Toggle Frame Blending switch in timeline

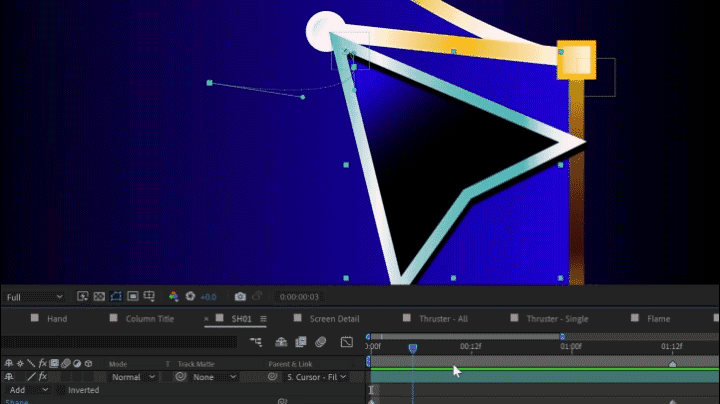click(x=301, y=342)
